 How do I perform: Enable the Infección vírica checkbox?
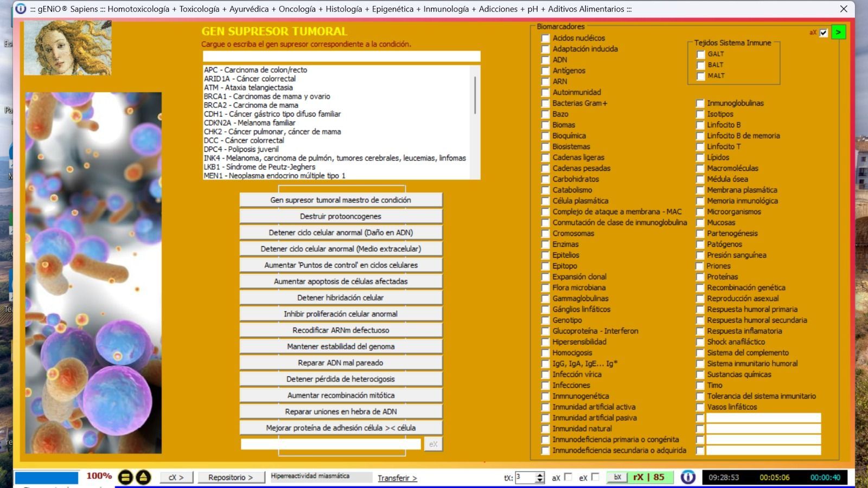[545, 374]
